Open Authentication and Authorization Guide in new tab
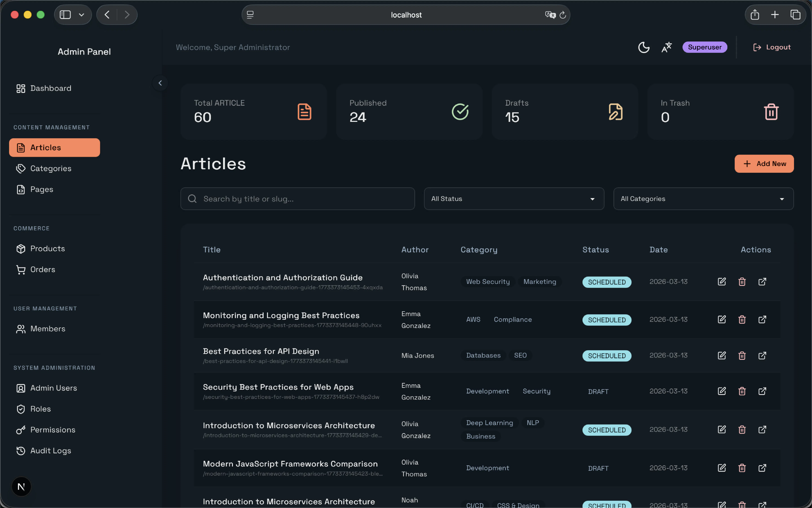812x508 pixels. click(762, 282)
